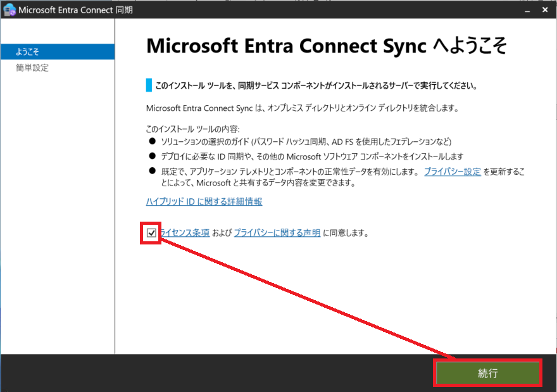Open ハイブリッド ID に関する詳細情報 link

click(204, 201)
